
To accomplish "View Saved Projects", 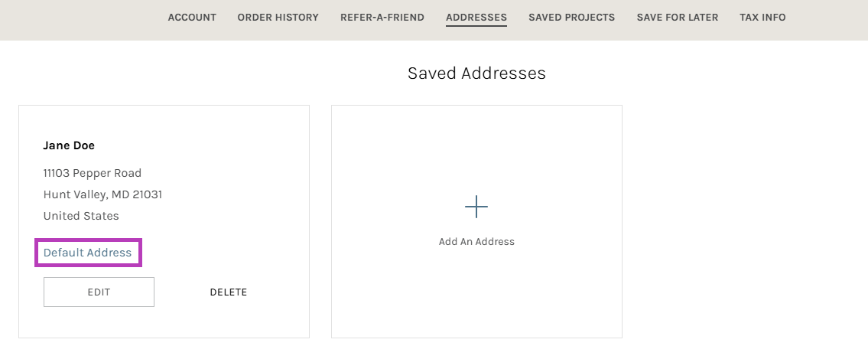I will click(x=571, y=17).
